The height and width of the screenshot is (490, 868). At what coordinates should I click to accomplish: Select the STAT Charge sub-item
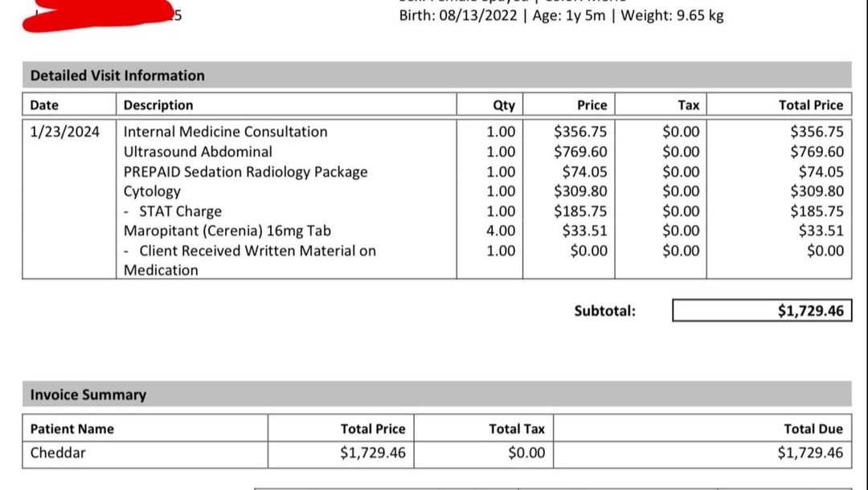pos(180,211)
